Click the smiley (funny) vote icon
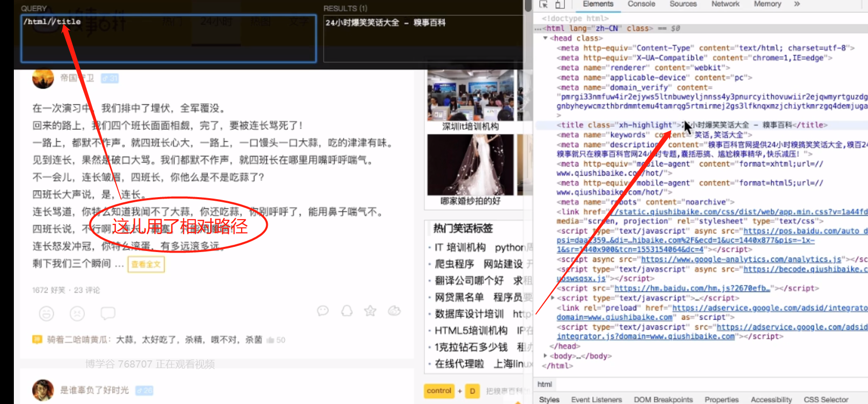 46,313
